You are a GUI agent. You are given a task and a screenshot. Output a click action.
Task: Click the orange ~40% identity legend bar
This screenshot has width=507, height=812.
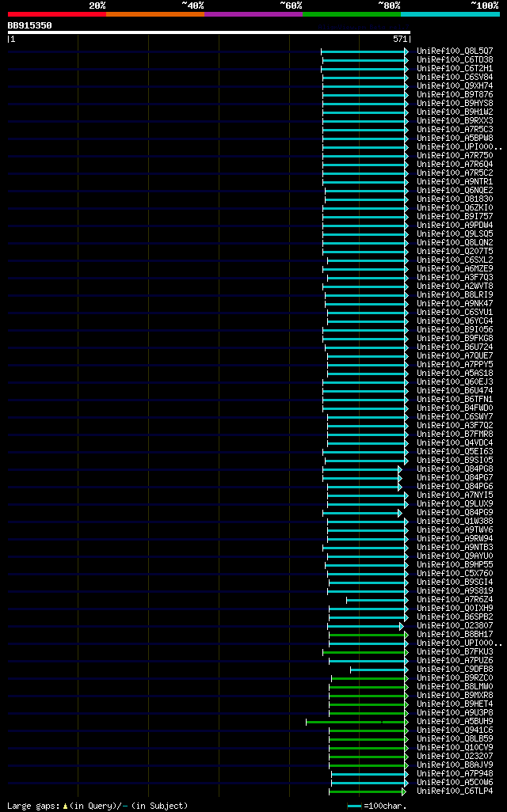[155, 14]
